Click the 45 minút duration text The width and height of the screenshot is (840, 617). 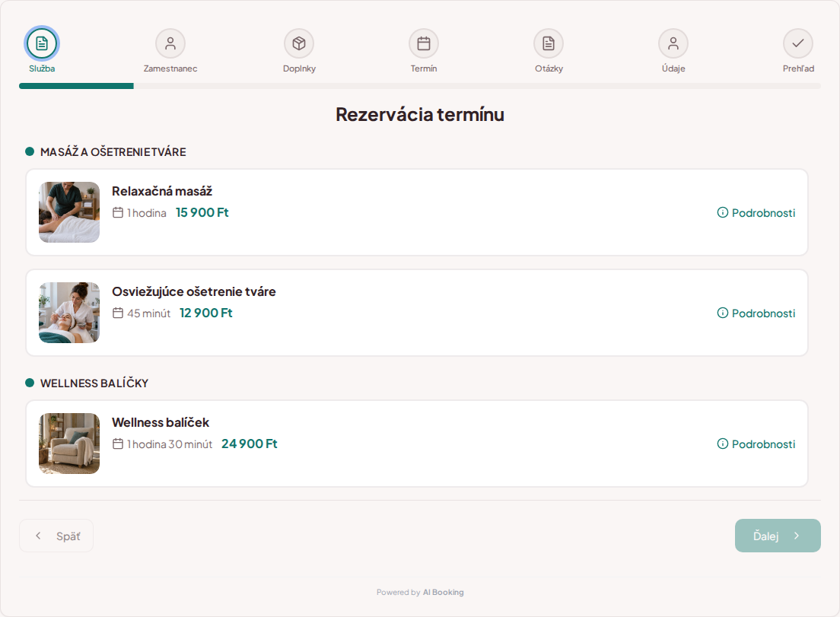[x=148, y=313]
